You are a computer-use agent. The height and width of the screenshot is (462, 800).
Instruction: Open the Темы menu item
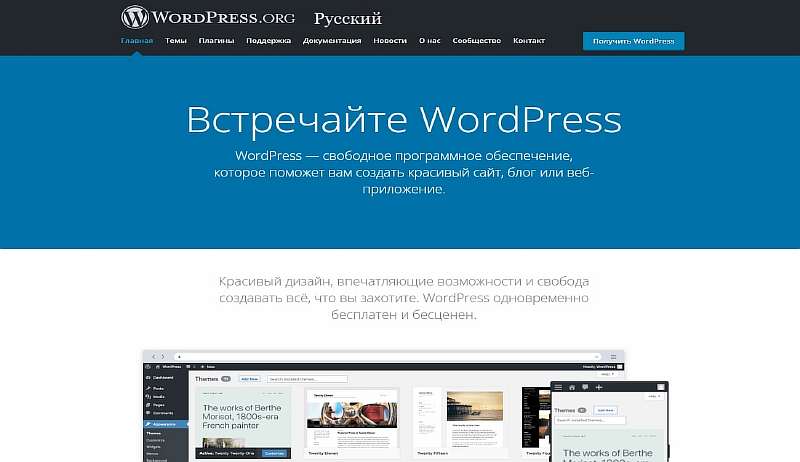[x=176, y=40]
